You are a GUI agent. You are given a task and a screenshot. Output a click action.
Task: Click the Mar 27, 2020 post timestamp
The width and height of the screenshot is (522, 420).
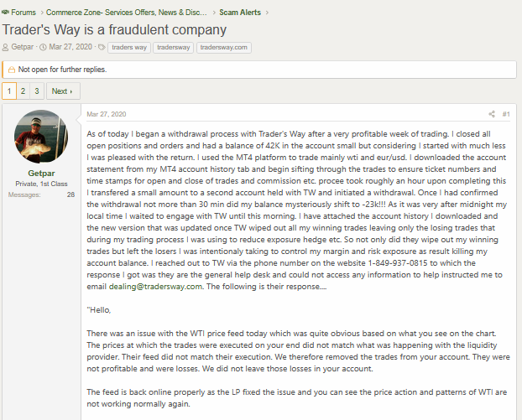click(107, 114)
